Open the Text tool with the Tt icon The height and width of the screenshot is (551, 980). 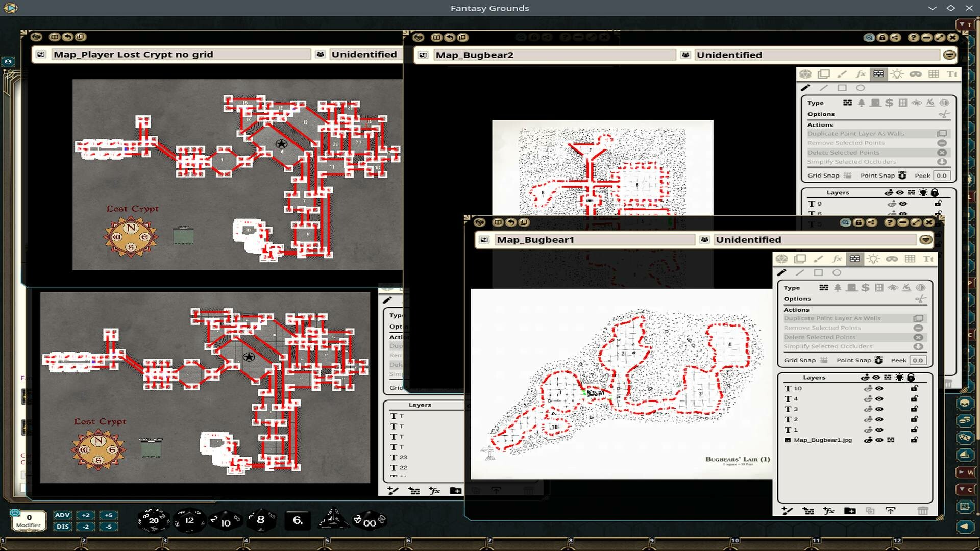929,259
